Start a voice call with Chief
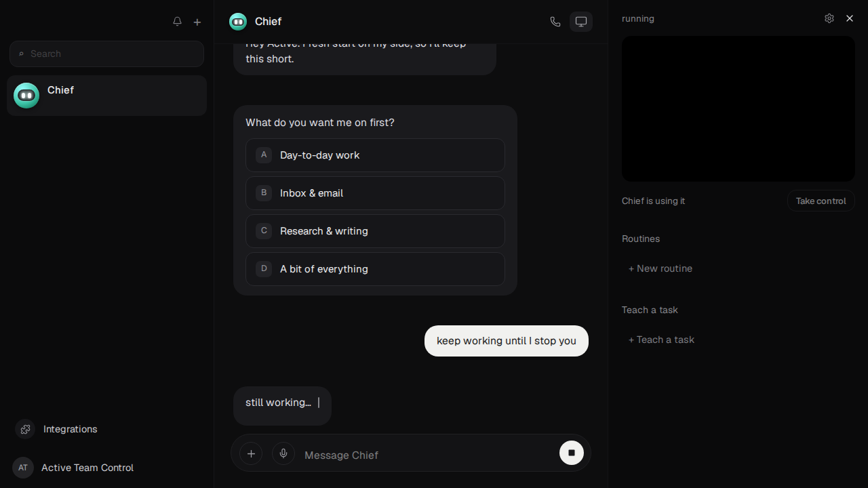Image resolution: width=868 pixels, height=488 pixels. click(x=555, y=22)
